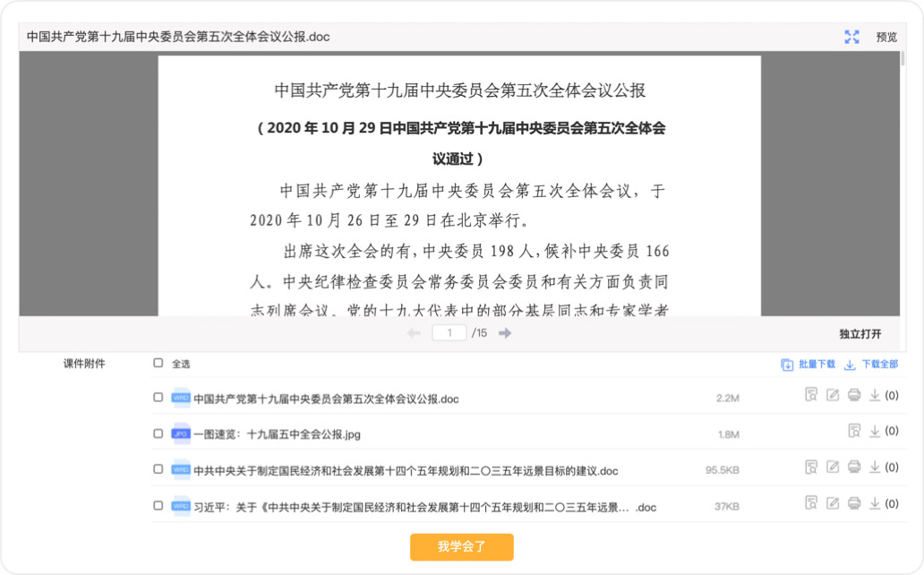Click 下载全部 to download all files
The height and width of the screenshot is (575, 924).
871,365
